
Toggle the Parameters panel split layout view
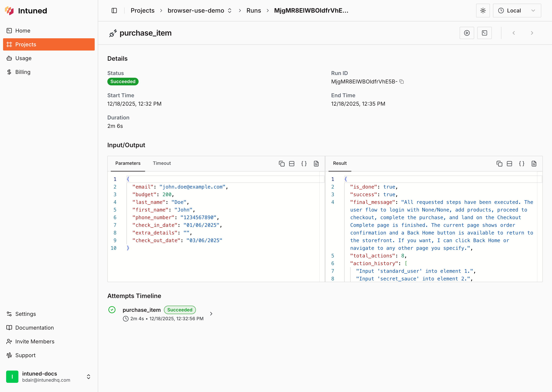pos(292,164)
